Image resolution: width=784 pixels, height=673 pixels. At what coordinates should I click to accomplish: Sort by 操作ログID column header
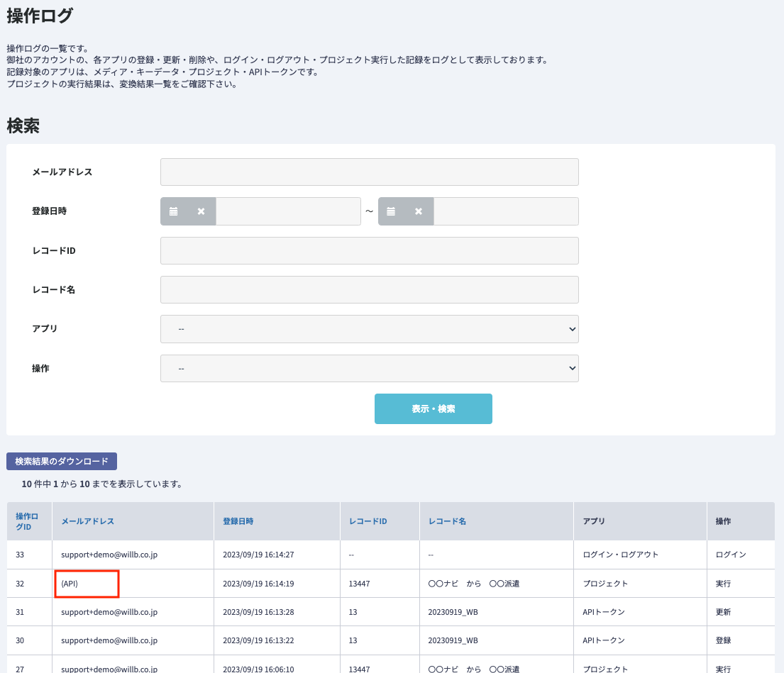pyautogui.click(x=26, y=521)
